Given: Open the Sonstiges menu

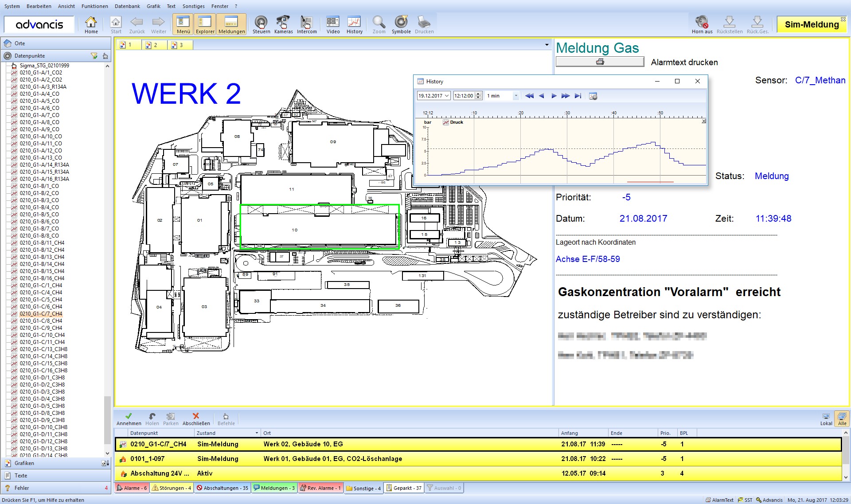Looking at the screenshot, I should click(193, 6).
